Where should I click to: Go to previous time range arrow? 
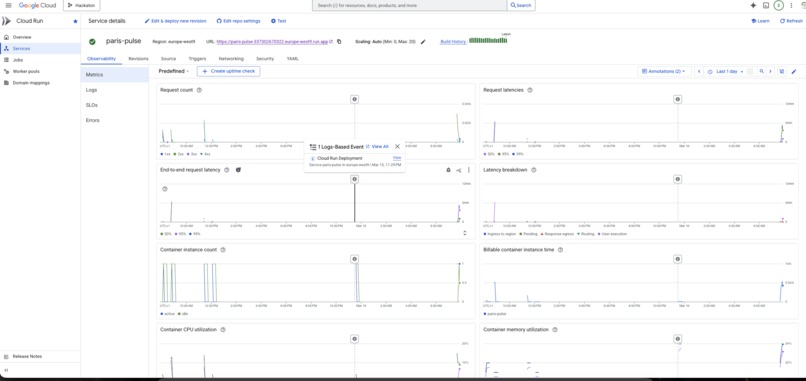pos(699,71)
